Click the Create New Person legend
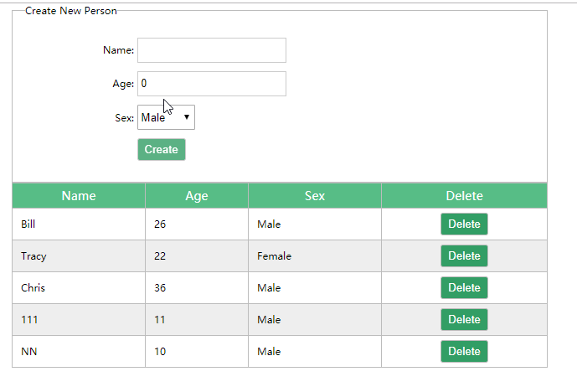Image resolution: width=577 pixels, height=392 pixels. (x=70, y=11)
